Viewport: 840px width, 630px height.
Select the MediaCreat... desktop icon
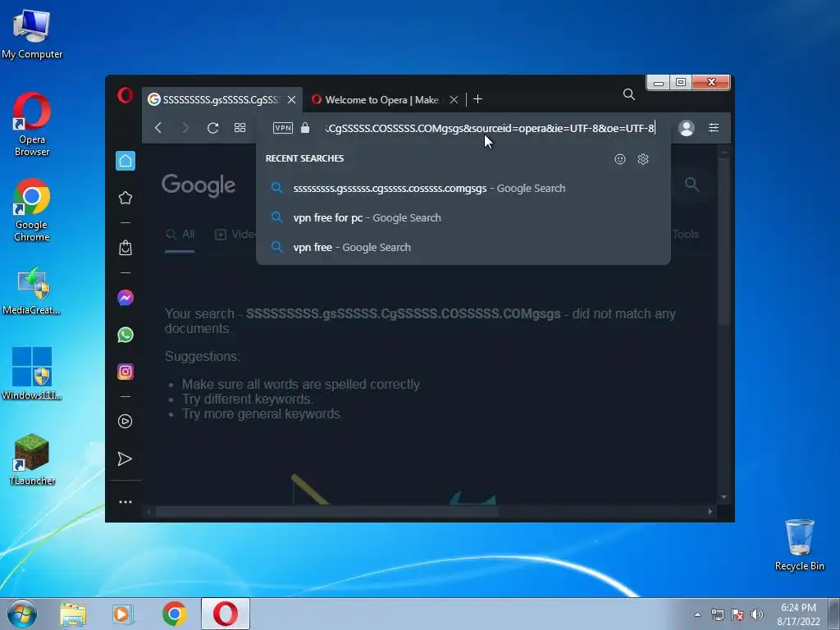[32, 290]
